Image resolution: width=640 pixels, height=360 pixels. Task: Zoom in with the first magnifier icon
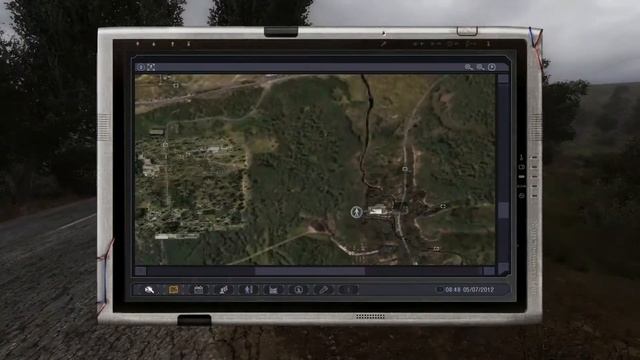pos(468,67)
